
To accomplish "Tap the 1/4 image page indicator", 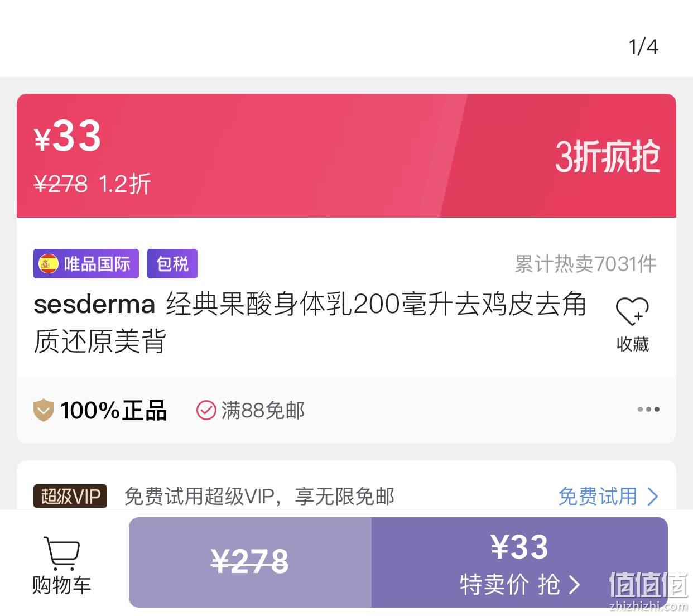I will pos(643,46).
